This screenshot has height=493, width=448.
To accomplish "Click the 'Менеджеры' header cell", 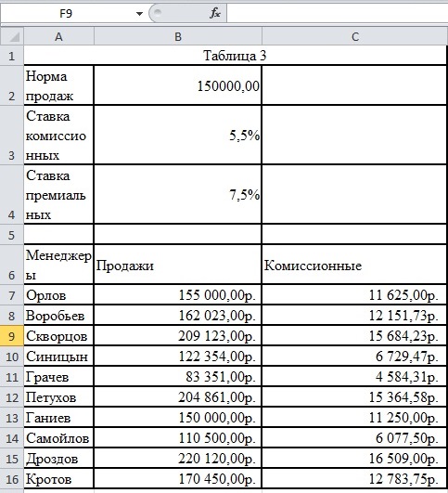I will (x=58, y=265).
